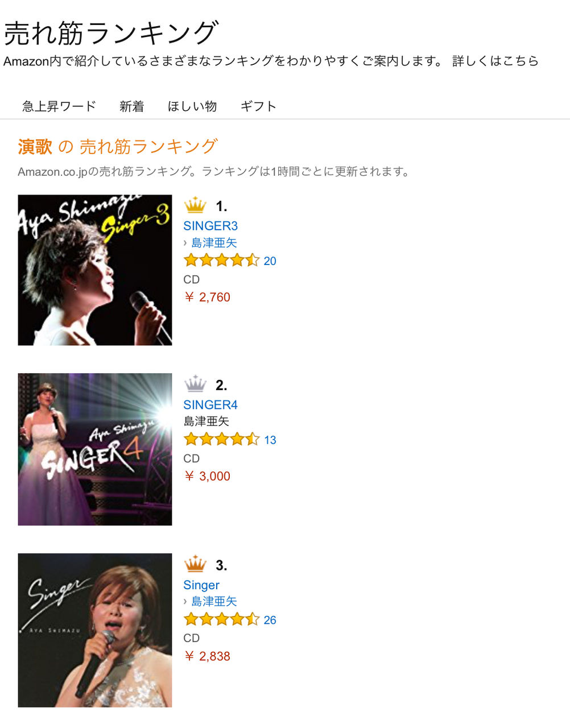Click the SINGER4 album cover thumbnail

point(95,449)
